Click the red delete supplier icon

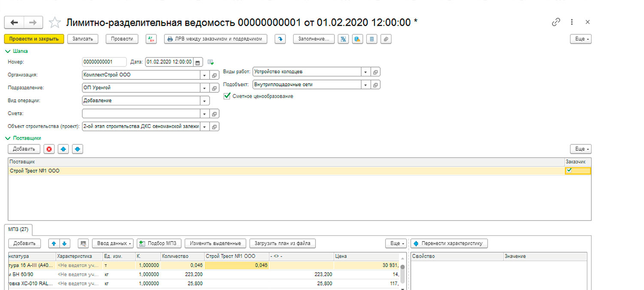(49, 149)
